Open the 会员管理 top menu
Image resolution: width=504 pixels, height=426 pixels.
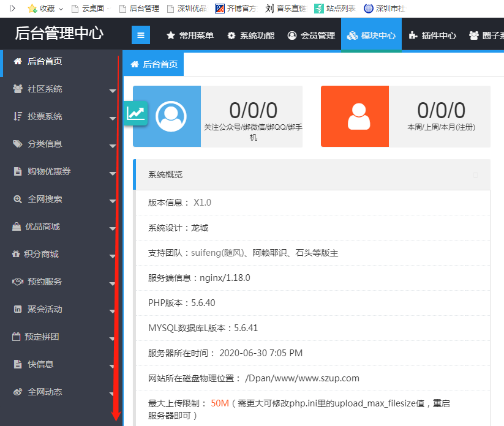pos(311,35)
